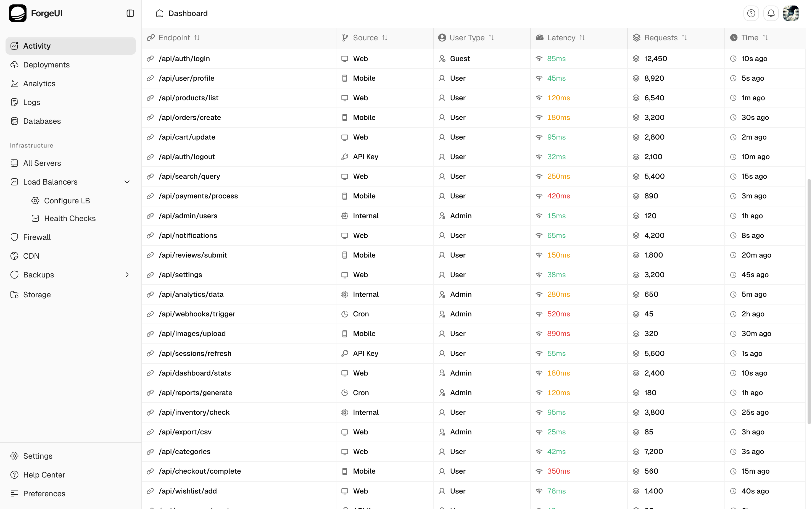This screenshot has height=509, width=812.
Task: Select the Deployments sidebar icon
Action: click(x=14, y=65)
